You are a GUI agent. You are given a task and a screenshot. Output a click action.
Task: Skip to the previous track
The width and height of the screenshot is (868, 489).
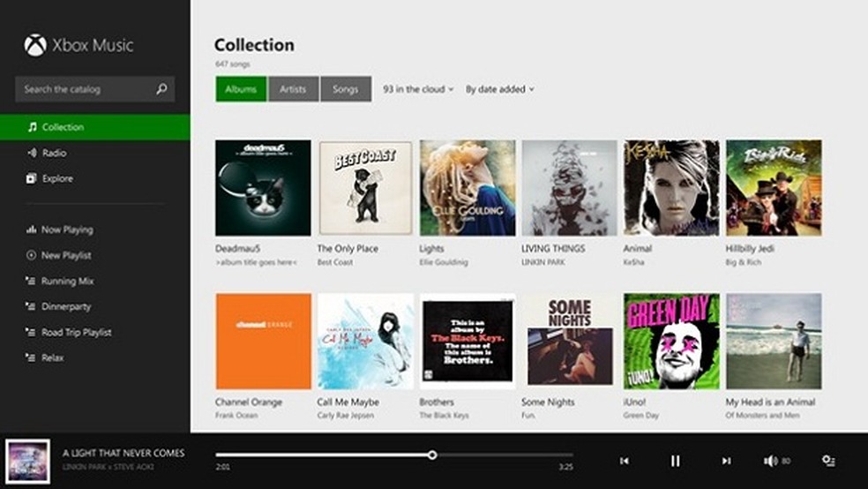[625, 461]
